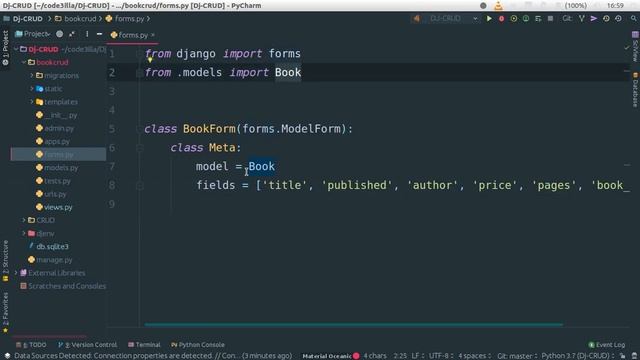Click DJ-CRUD in the breadcrumb bar
The height and width of the screenshot is (360, 640).
(x=23, y=19)
